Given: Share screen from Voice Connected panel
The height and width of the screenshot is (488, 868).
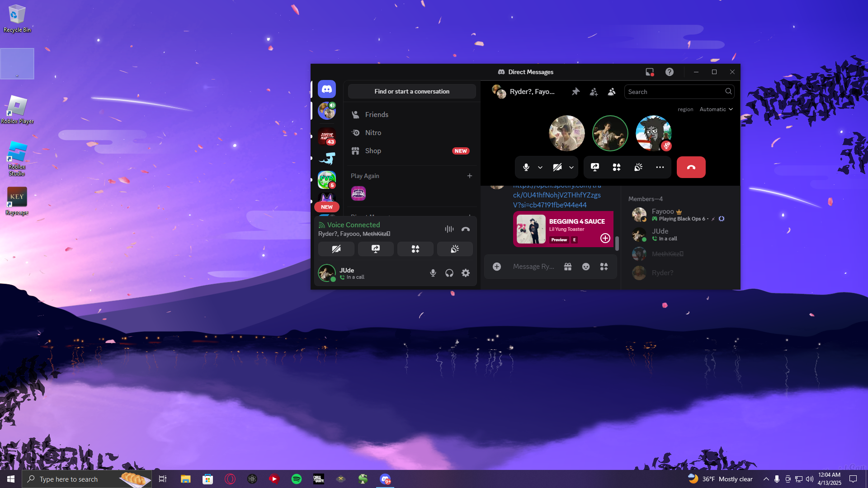Looking at the screenshot, I should pos(376,249).
